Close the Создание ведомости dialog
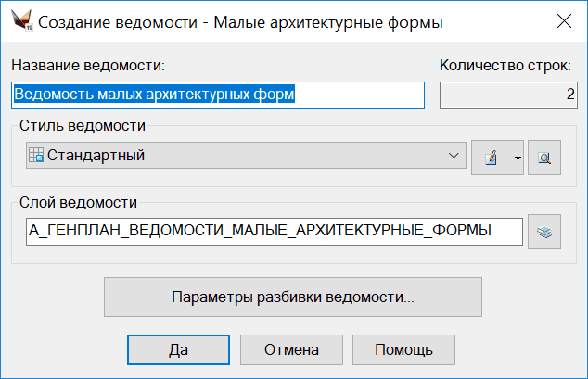Screen dimensions: 588x379 562,19
